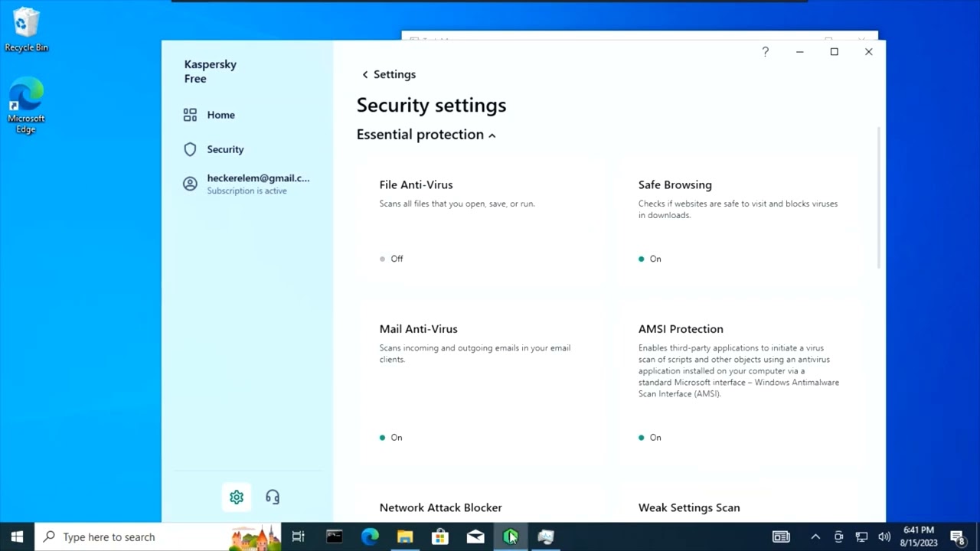This screenshot has width=980, height=551.
Task: Click the Windows taskbar search box
Action: 158,536
